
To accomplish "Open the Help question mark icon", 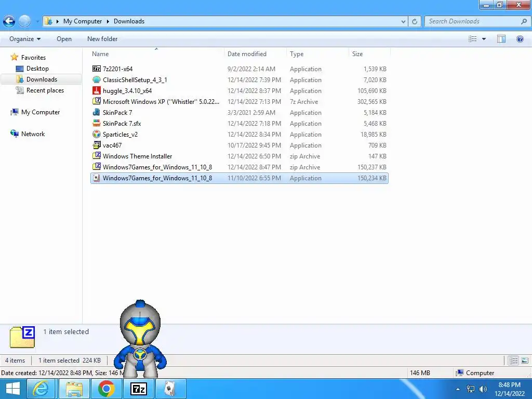I will tap(520, 38).
